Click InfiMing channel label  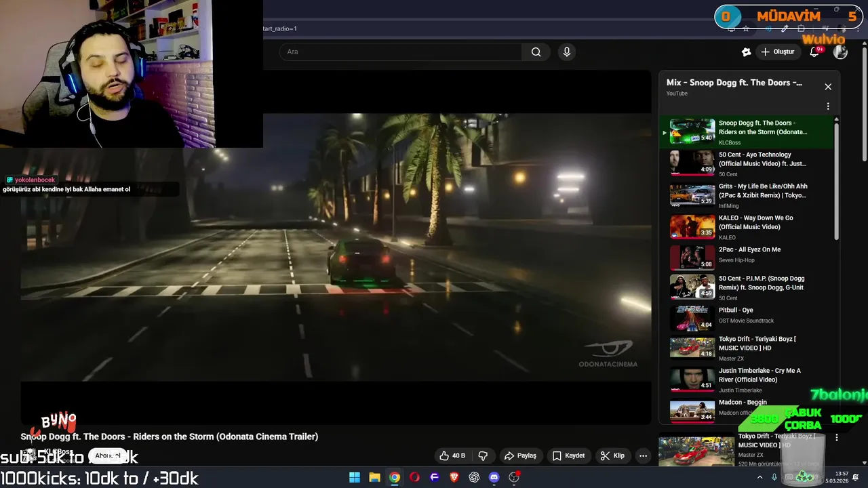[x=729, y=205]
